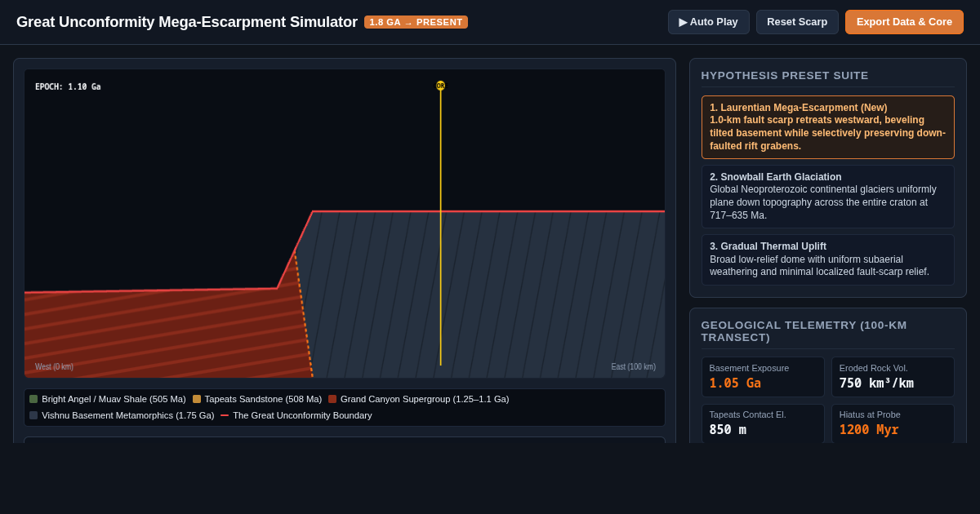The width and height of the screenshot is (980, 514).
Task: Click the Basement Exposure value 1.05 Ga
Action: coord(735,383)
